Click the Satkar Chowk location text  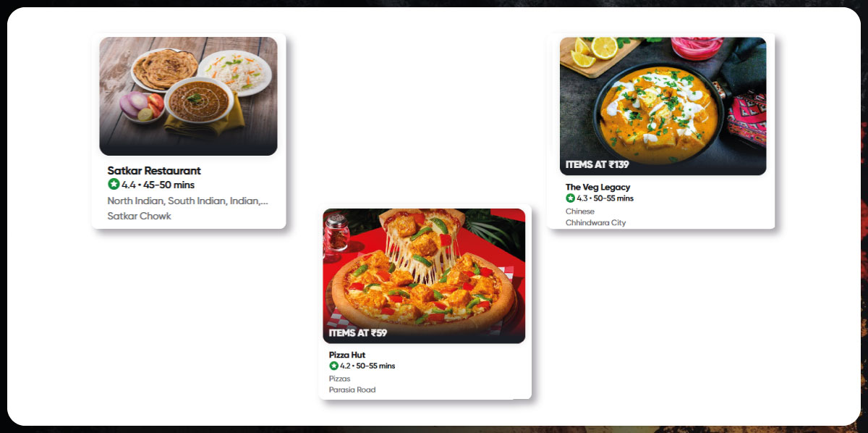point(140,216)
